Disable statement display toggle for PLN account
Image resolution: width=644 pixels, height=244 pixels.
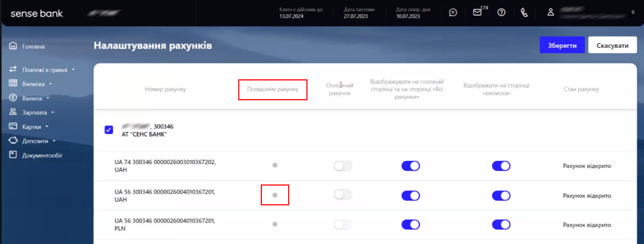pos(501,224)
